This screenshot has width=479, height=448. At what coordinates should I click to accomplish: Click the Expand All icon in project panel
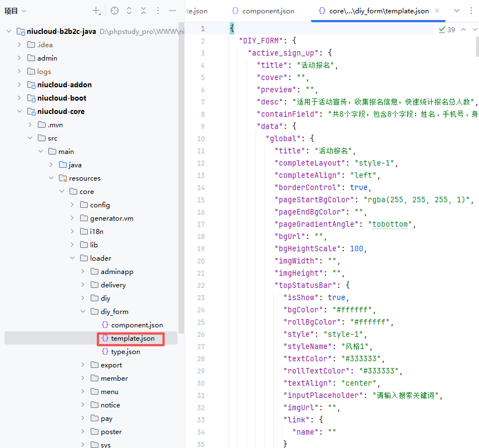pos(129,11)
